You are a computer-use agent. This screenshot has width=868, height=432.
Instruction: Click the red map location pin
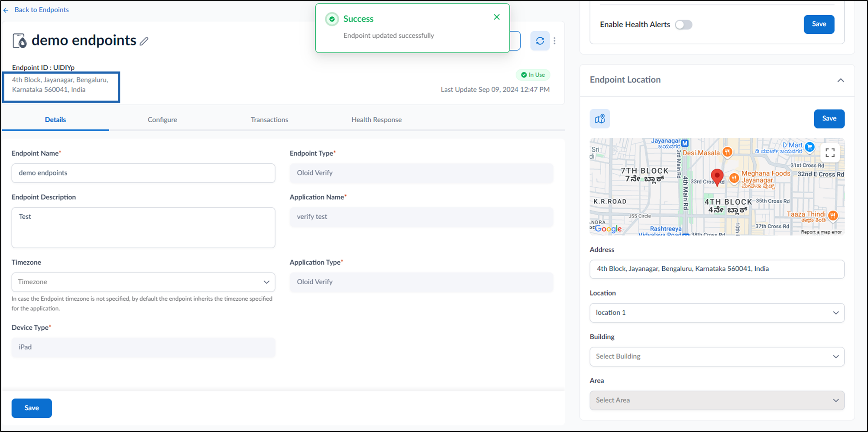(717, 177)
